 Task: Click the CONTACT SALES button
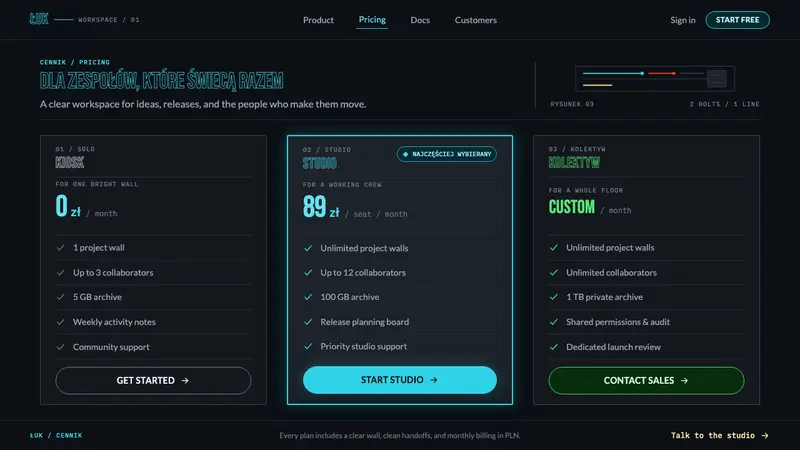click(x=646, y=381)
